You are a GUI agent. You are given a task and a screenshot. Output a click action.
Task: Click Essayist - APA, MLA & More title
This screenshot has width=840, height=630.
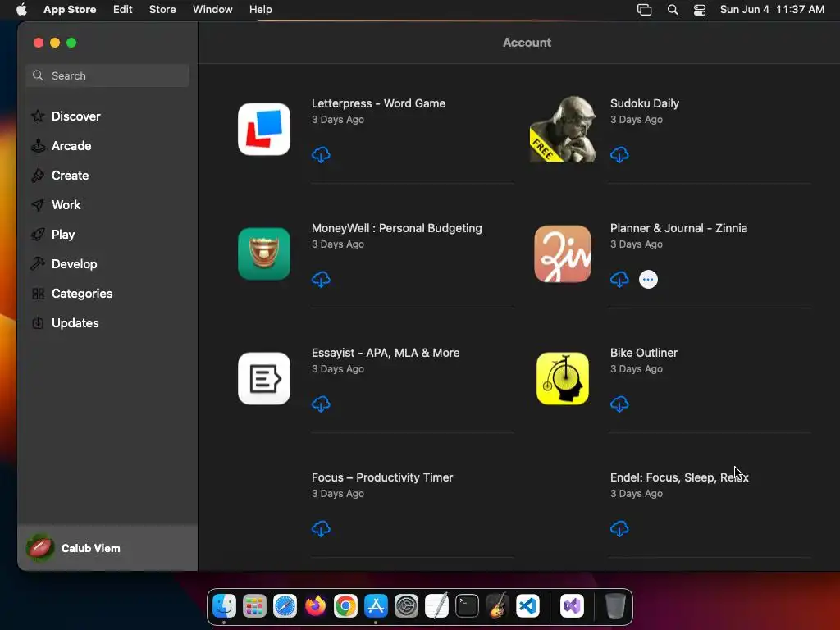(386, 353)
